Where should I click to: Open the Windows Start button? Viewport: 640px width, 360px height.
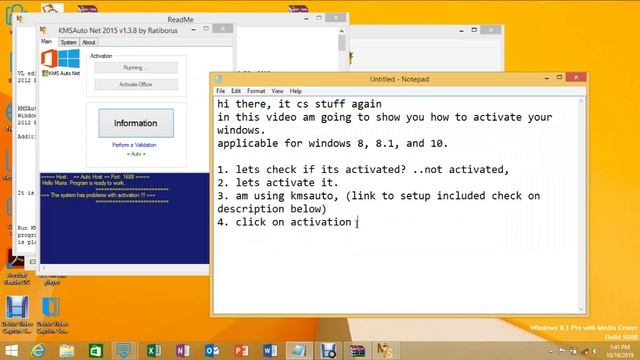11,351
